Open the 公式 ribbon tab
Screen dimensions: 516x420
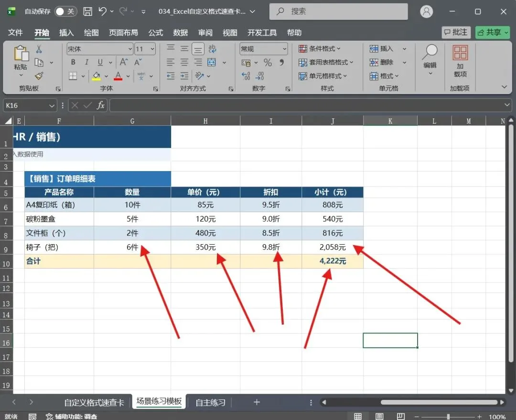tap(156, 32)
